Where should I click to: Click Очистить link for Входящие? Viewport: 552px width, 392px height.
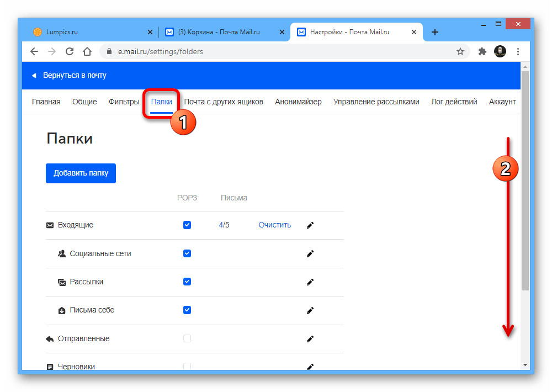274,225
